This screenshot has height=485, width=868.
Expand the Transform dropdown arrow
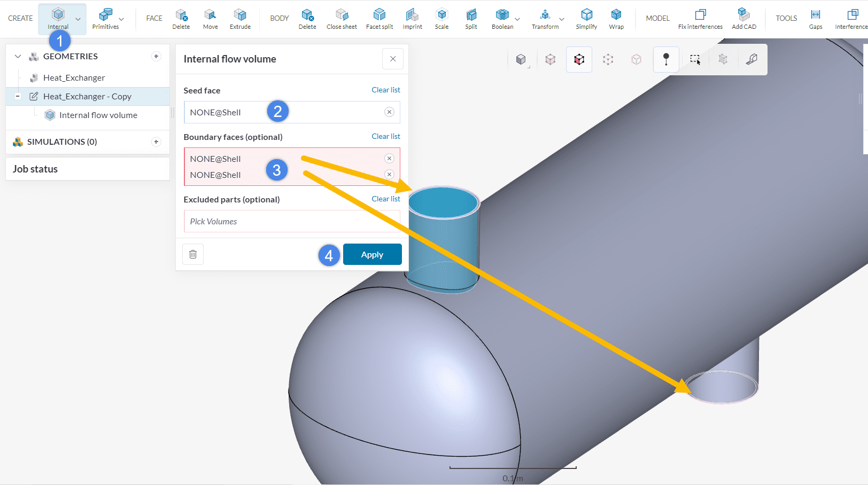562,19
